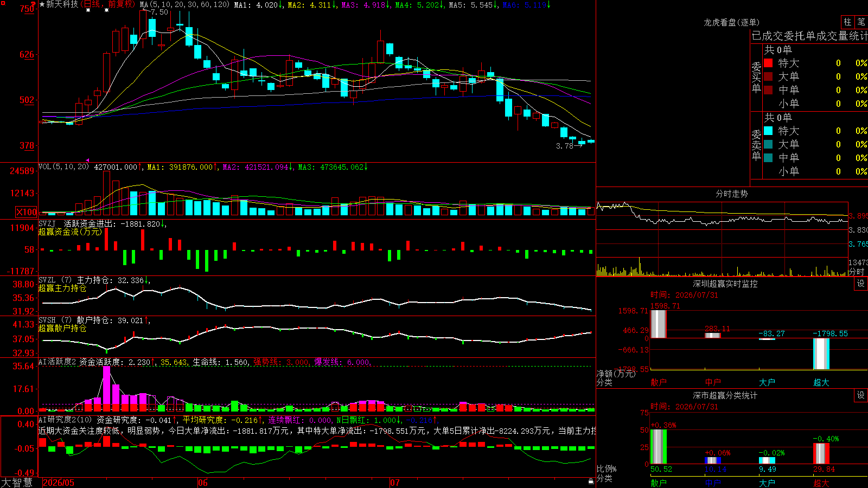
Task: Switch the order panel to 柱 view
Action: 847,22
